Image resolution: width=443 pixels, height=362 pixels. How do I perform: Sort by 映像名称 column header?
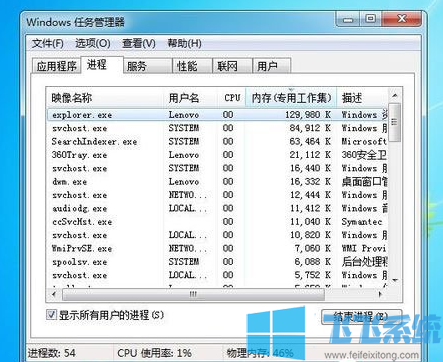(x=105, y=98)
